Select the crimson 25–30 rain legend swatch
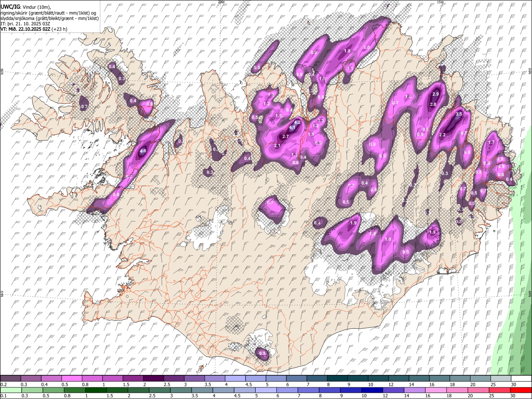Image resolution: width=532 pixels, height=399 pixels. pos(500,390)
